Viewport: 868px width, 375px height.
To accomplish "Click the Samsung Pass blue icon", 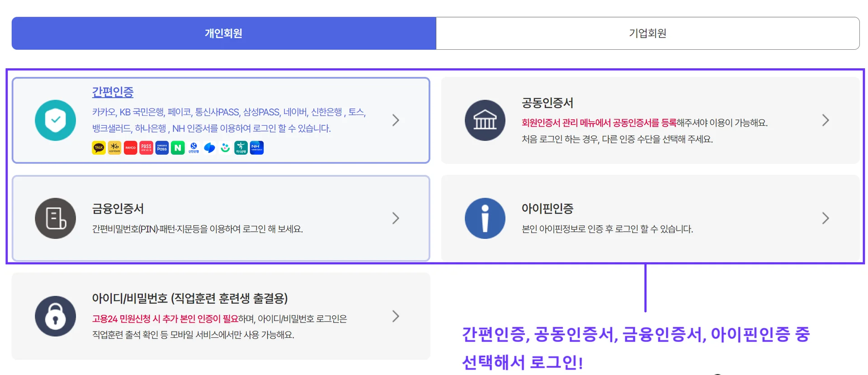I will (x=162, y=147).
